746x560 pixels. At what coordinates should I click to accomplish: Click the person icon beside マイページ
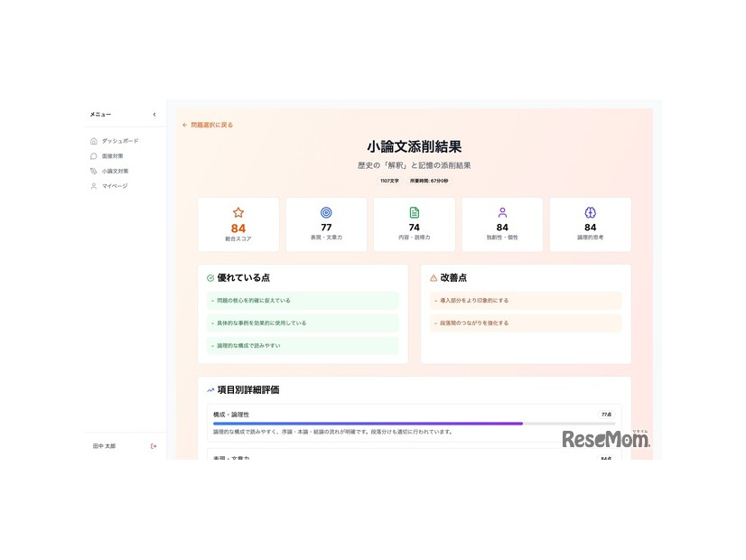(94, 186)
